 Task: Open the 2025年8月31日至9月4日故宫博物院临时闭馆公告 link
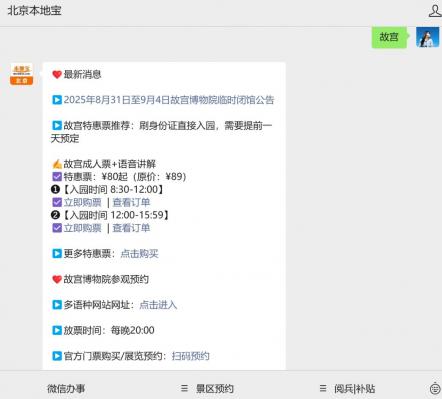[169, 100]
